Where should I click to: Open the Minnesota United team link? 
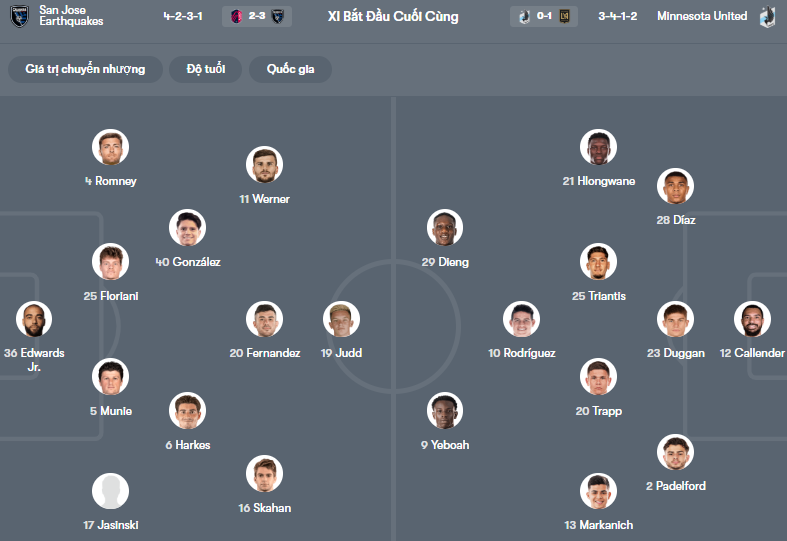702,16
